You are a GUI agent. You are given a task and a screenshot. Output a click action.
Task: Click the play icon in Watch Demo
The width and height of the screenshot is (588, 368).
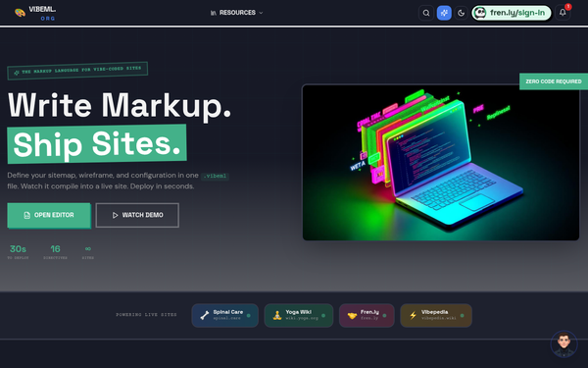point(115,215)
